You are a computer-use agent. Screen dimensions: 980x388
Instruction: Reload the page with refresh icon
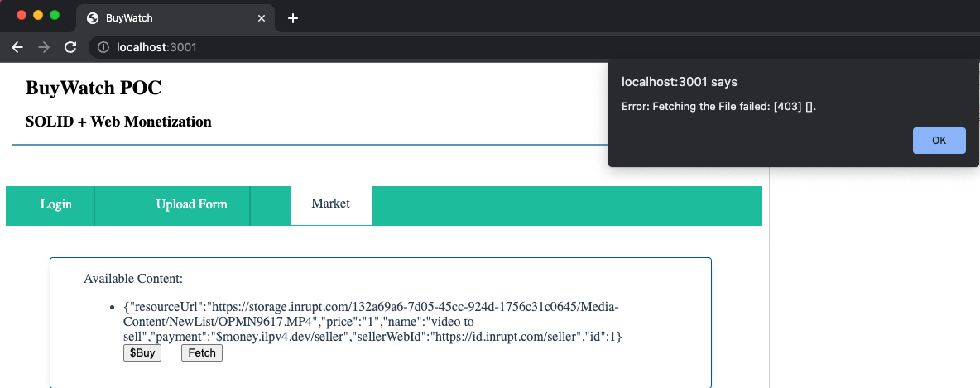click(x=70, y=47)
